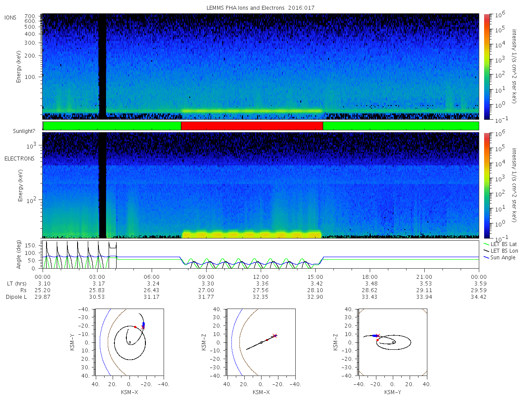Click the KSM-Y horizontal axis label of the last orbit plot

pyautogui.click(x=393, y=392)
